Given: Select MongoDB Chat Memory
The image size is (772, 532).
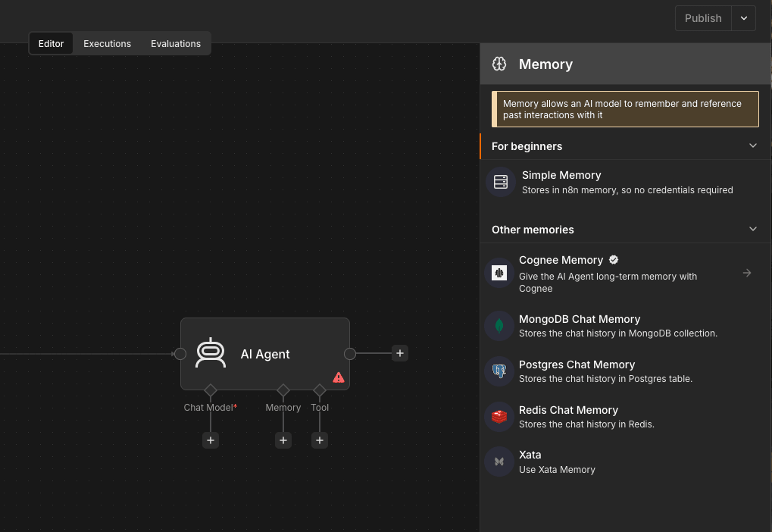Looking at the screenshot, I should (x=625, y=326).
